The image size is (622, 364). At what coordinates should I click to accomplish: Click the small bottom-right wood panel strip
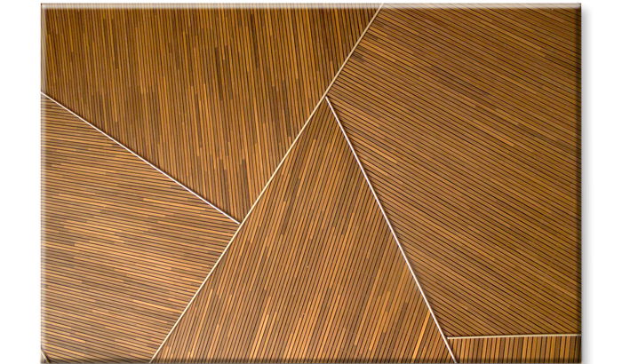515,348
